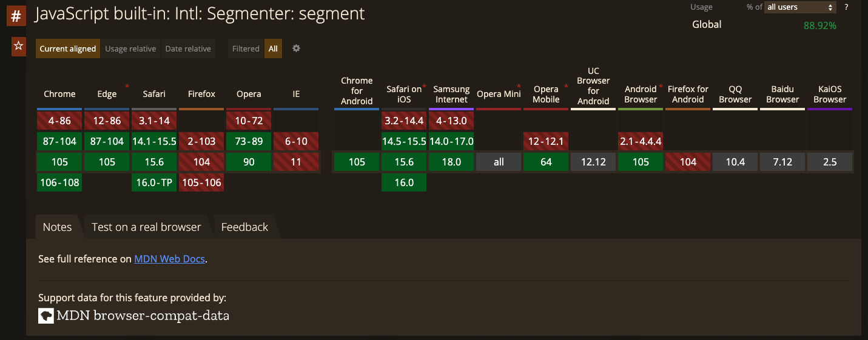Click the Opera Mini 'all' version cell
This screenshot has width=868, height=340.
tap(499, 162)
